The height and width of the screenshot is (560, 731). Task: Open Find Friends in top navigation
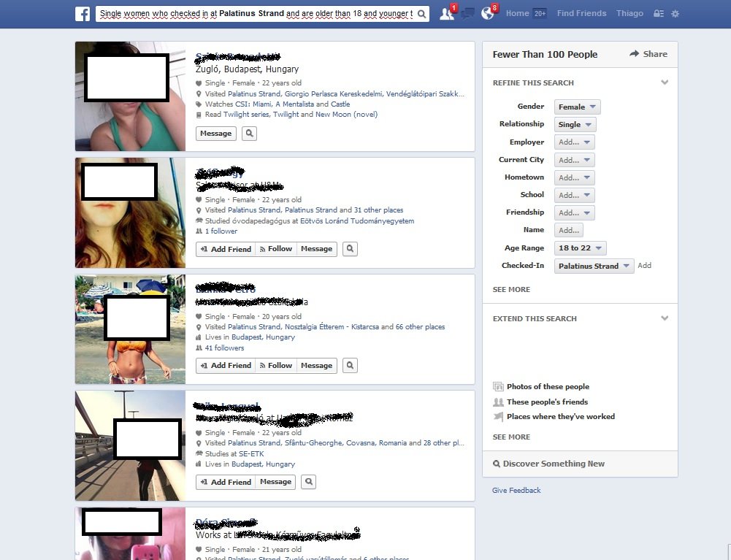[x=581, y=14]
